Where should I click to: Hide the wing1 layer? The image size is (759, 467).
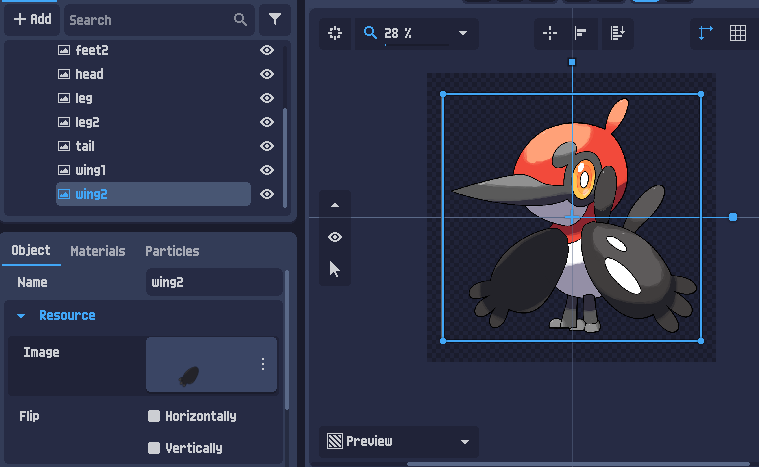(267, 170)
